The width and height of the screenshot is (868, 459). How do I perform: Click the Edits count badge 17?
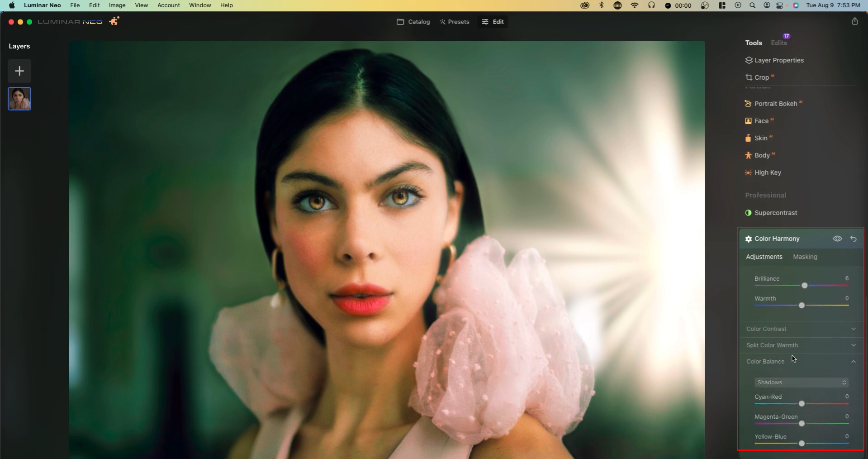click(x=787, y=36)
